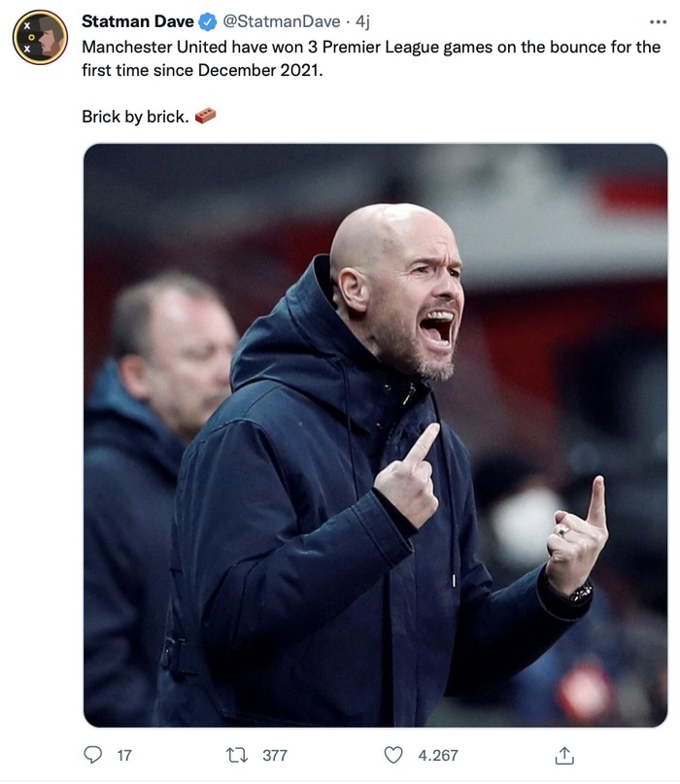The height and width of the screenshot is (784, 680).
Task: Open the share tweet icon
Action: click(564, 755)
